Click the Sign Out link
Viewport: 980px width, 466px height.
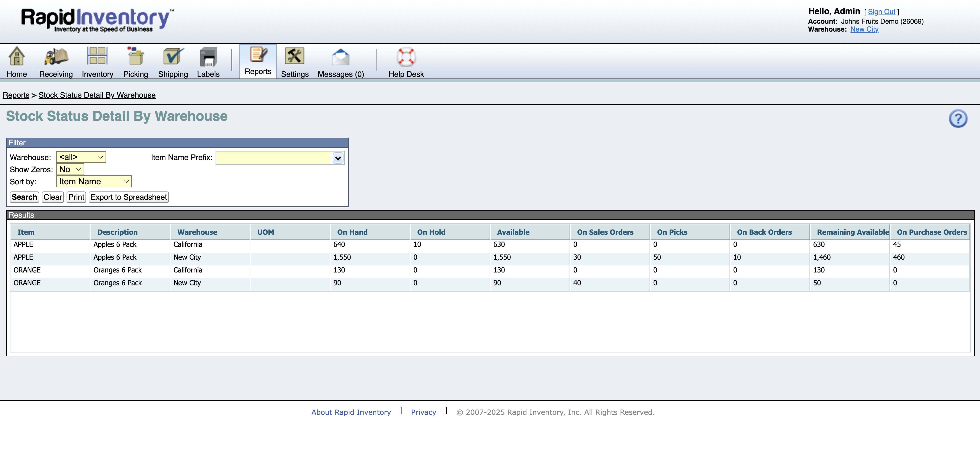coord(881,12)
